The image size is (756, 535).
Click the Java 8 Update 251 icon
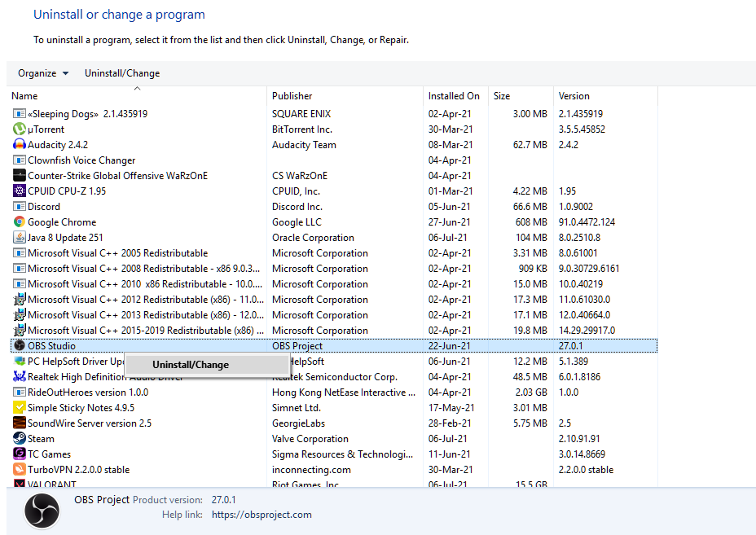(20, 237)
